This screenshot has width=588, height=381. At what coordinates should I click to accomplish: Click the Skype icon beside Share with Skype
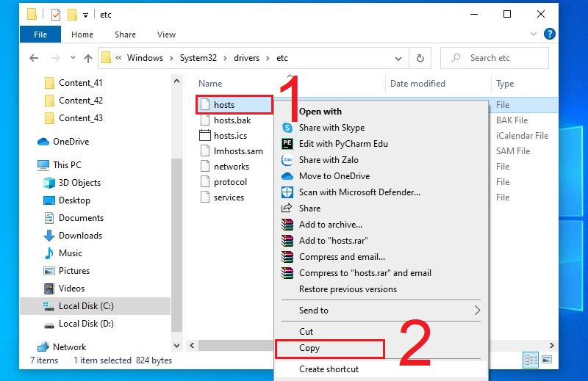tap(287, 128)
